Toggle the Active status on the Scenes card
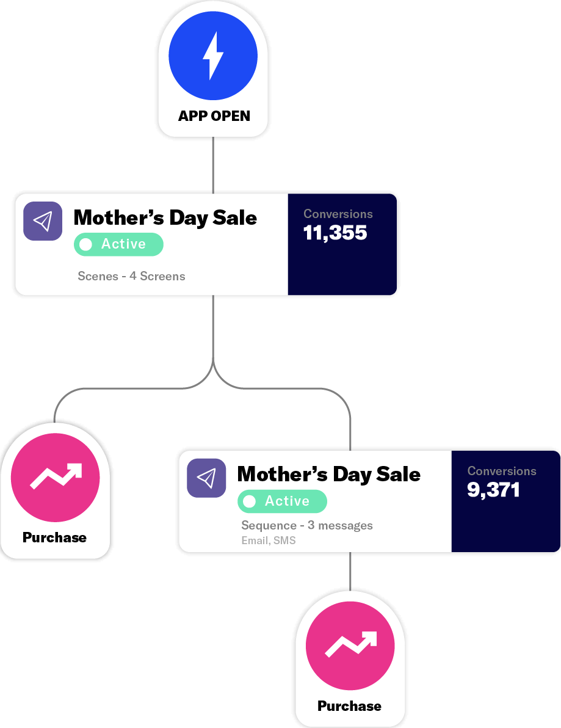Viewport: 561px width, 728px height. [119, 244]
